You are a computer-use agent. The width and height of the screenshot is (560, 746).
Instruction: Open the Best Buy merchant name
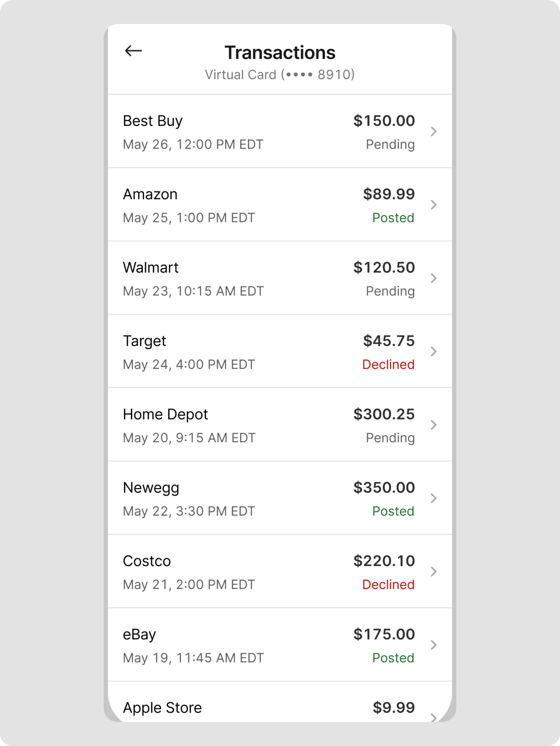152,121
